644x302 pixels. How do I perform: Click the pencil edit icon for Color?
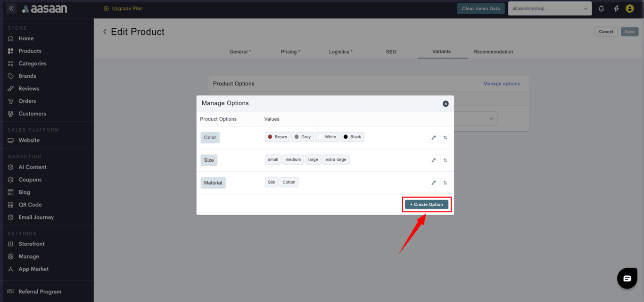click(433, 138)
